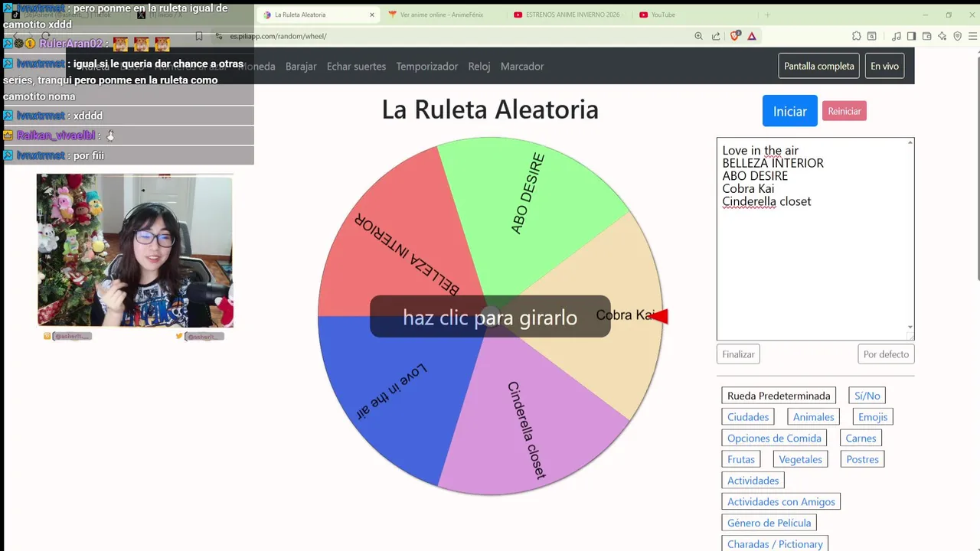Screen dimensions: 980x551
Task: Click the Brave Rewards triangle icon
Action: [752, 36]
